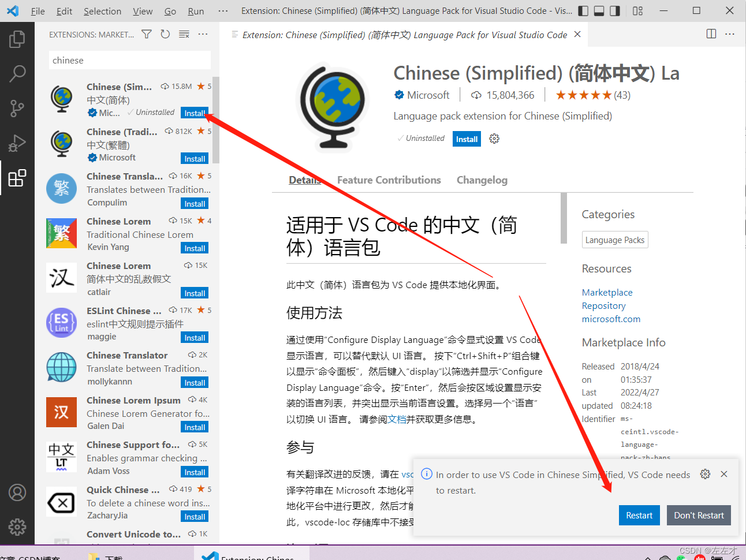Screen dimensions: 746x560
Task: Open the Selection menu
Action: [102, 11]
